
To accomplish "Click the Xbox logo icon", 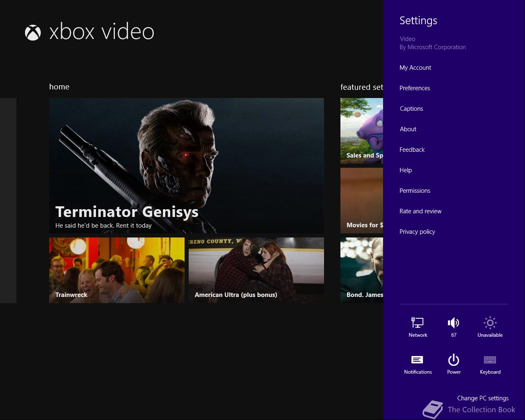I will [x=33, y=33].
